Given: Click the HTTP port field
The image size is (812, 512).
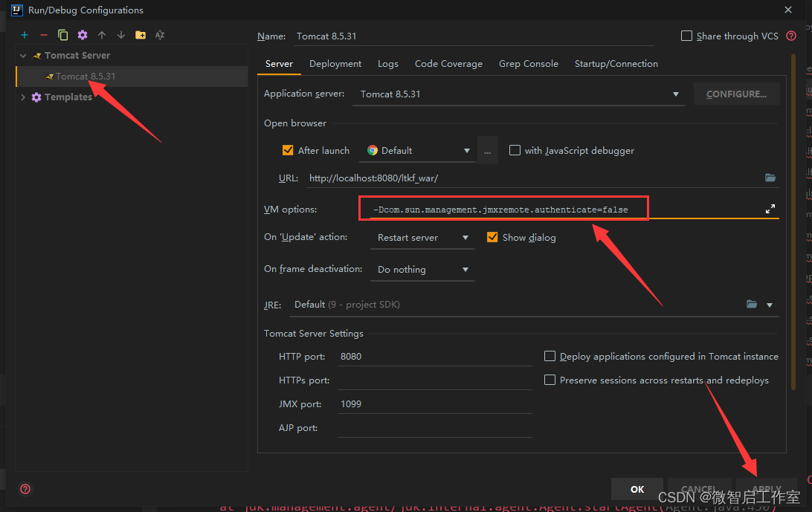Looking at the screenshot, I should [x=434, y=356].
